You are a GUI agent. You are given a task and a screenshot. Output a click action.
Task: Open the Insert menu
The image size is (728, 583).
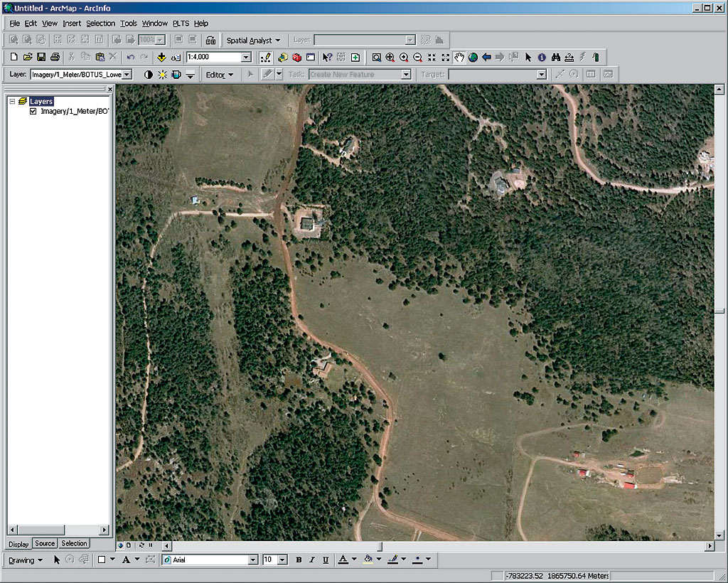point(72,23)
